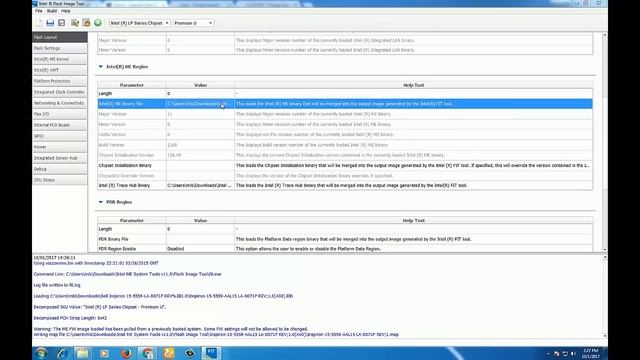Open Firefox from the taskbar
Image resolution: width=640 pixels, height=360 pixels.
pyautogui.click(x=126, y=353)
